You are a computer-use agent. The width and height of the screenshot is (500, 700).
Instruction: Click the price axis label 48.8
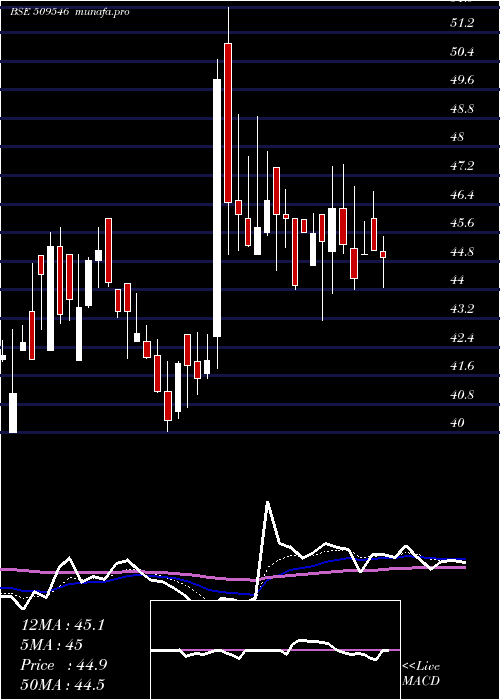pos(462,109)
